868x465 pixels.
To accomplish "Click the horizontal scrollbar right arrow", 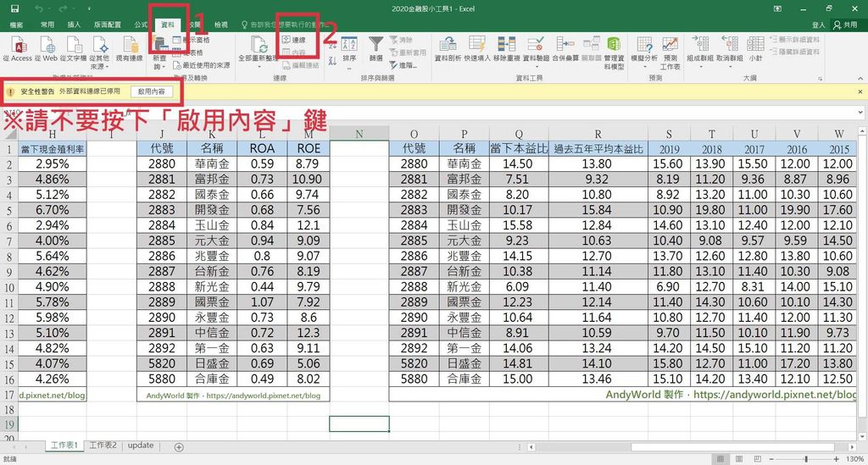I will 852,446.
